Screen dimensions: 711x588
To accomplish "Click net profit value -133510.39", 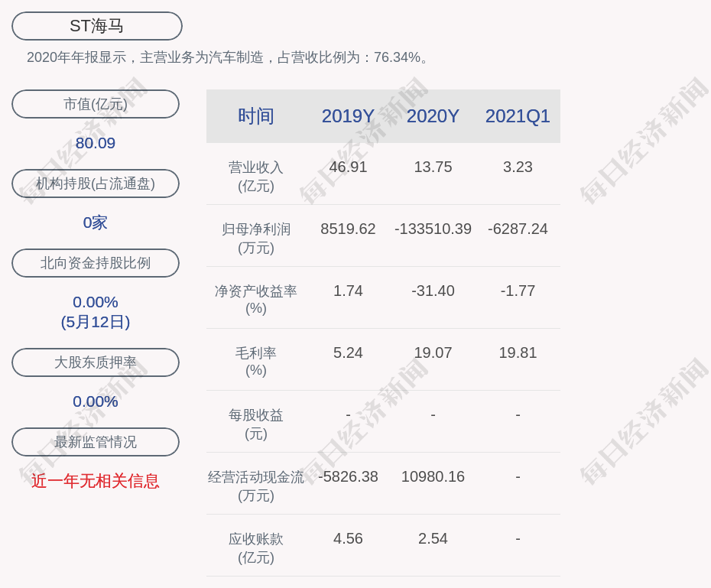I will (433, 229).
